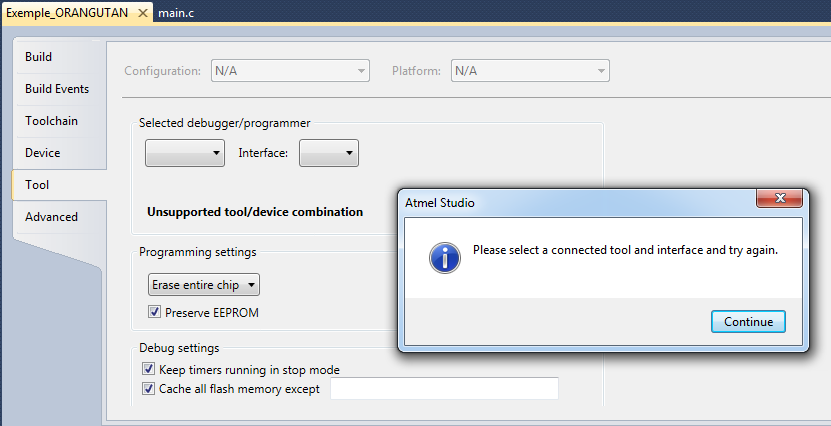The height and width of the screenshot is (426, 831).
Task: Open the Build Events page
Action: [x=57, y=89]
